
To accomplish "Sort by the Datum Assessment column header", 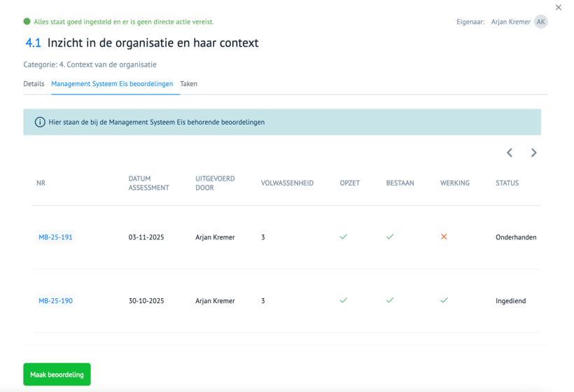I will 148,183.
